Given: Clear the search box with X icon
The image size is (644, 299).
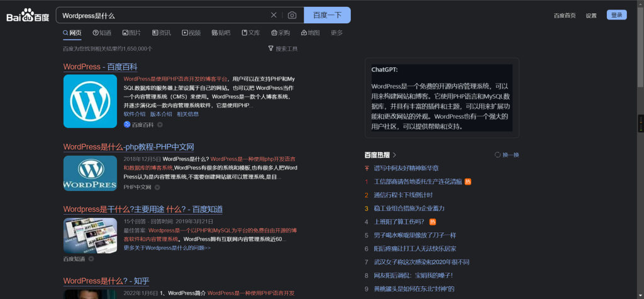Looking at the screenshot, I should pyautogui.click(x=274, y=15).
